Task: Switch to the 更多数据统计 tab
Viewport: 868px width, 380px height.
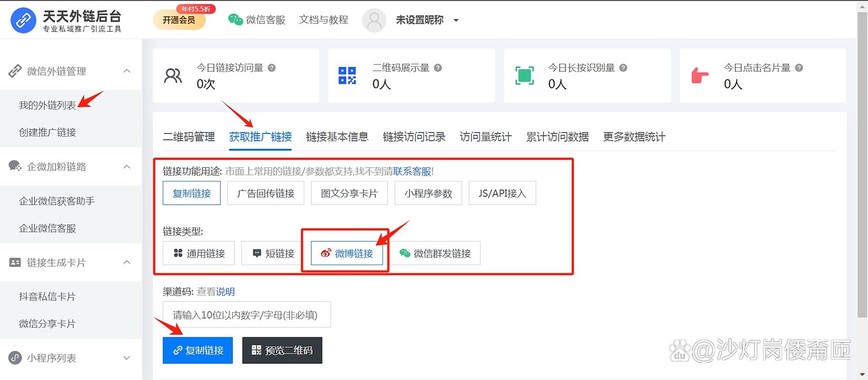Action: point(635,137)
